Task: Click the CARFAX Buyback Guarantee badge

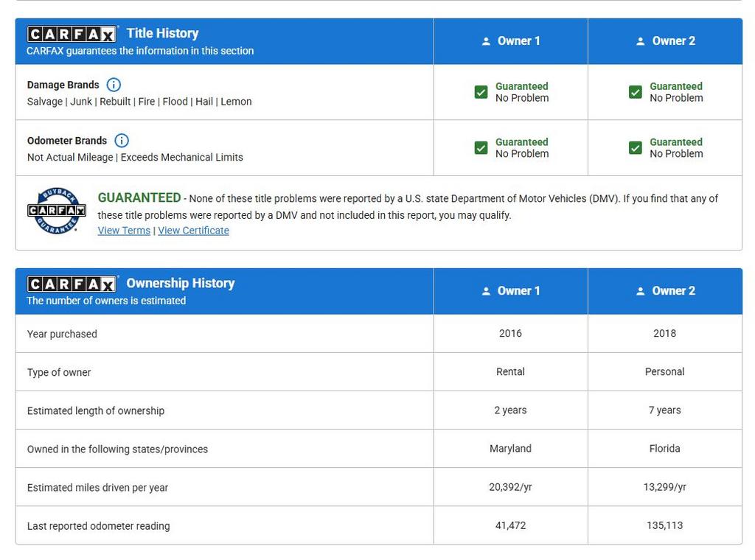Action: pos(57,211)
